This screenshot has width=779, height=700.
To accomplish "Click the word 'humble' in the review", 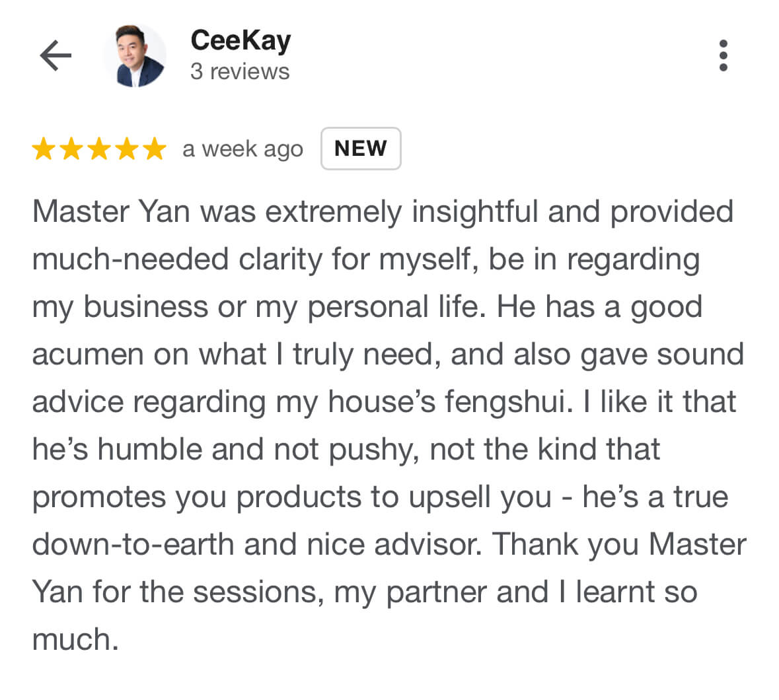I will click(x=150, y=449).
